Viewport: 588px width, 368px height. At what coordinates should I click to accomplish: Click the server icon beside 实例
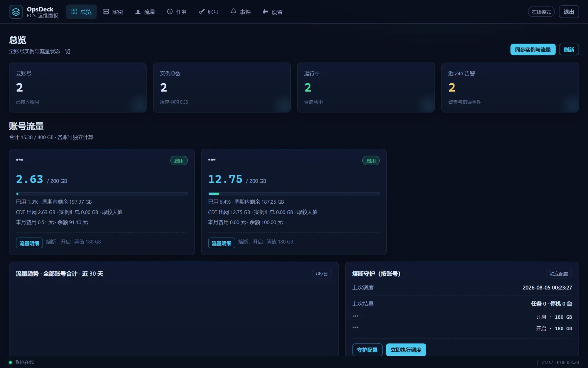(106, 12)
